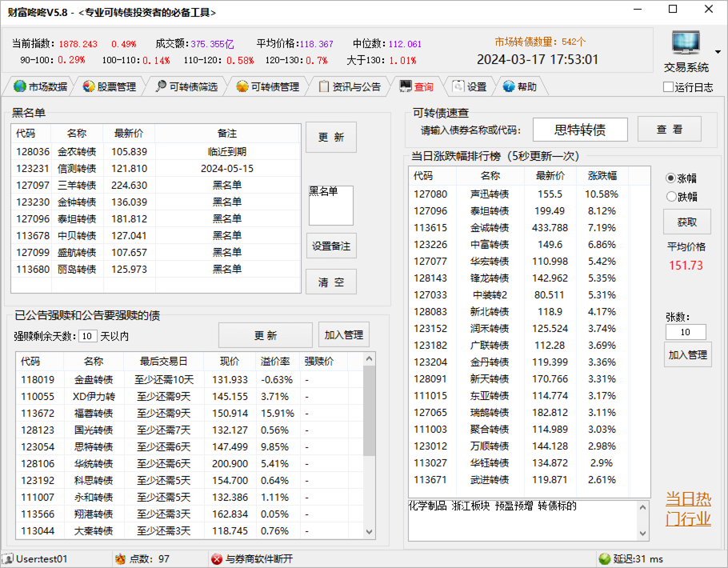Click the 强赎 list vertical scrollbar thumb
Viewport: 728px width, 568px height.
click(369, 411)
